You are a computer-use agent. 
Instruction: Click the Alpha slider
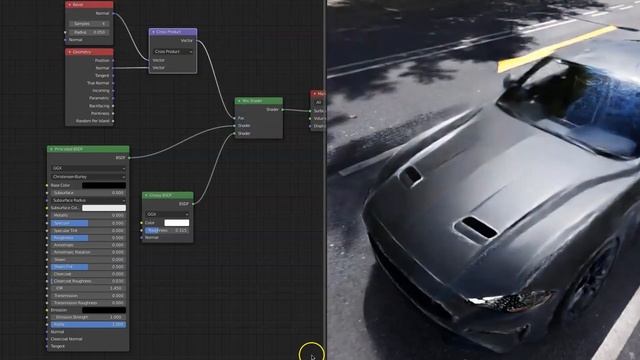pos(88,324)
